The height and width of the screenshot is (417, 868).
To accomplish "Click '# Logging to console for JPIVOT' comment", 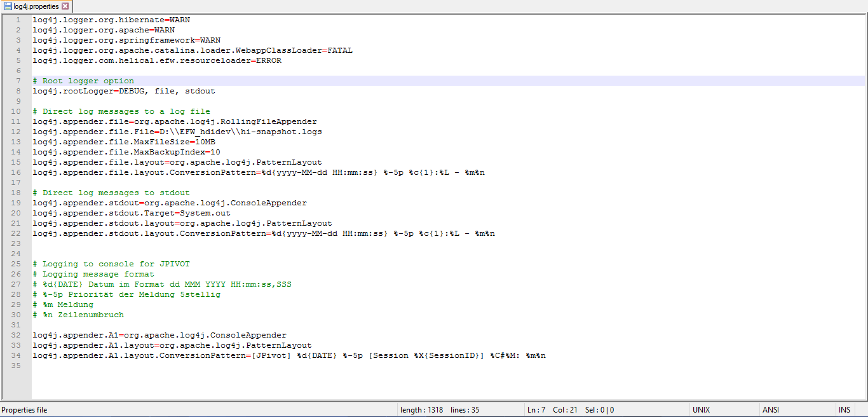I will coord(111,264).
